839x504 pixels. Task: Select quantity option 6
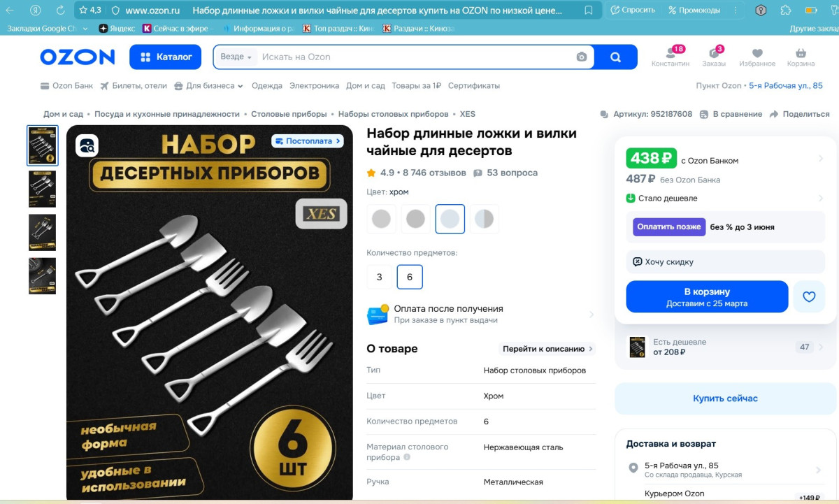[x=410, y=277]
